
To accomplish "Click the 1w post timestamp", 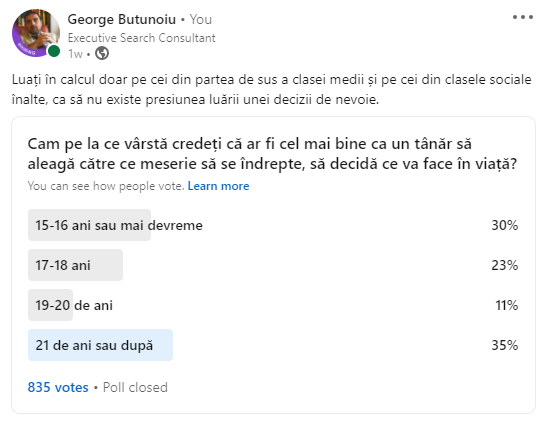I will coord(75,54).
